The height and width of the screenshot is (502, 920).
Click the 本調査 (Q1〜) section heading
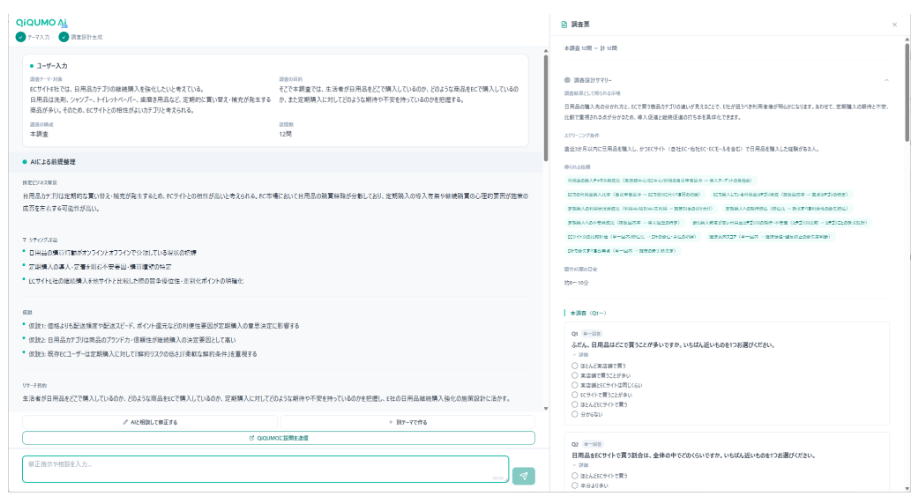[x=588, y=313]
